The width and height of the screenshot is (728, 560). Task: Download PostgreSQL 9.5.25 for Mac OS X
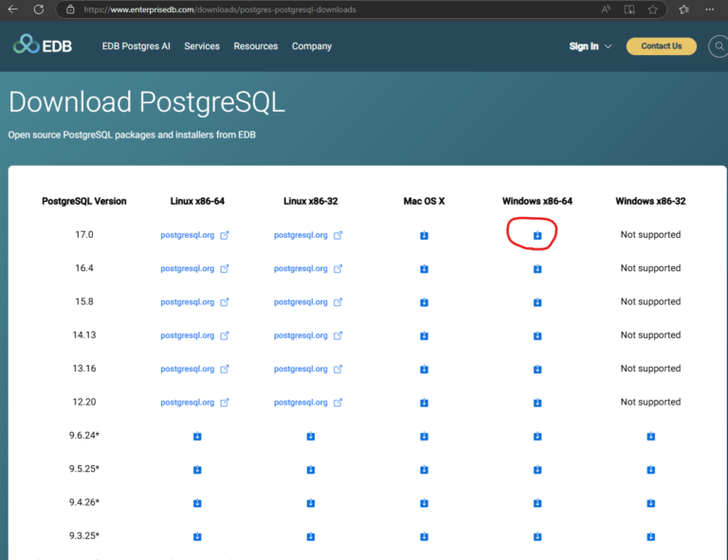(424, 470)
